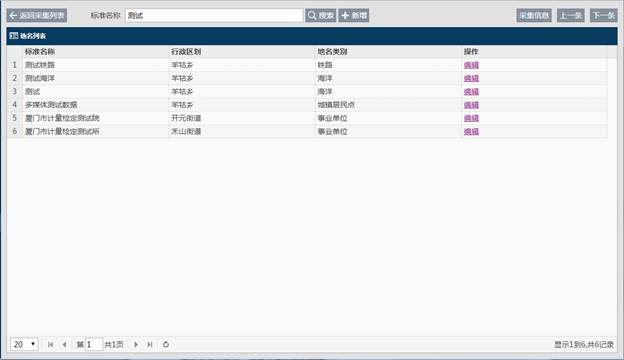The height and width of the screenshot is (360, 624).
Task: Click the 上一条 button
Action: point(571,16)
